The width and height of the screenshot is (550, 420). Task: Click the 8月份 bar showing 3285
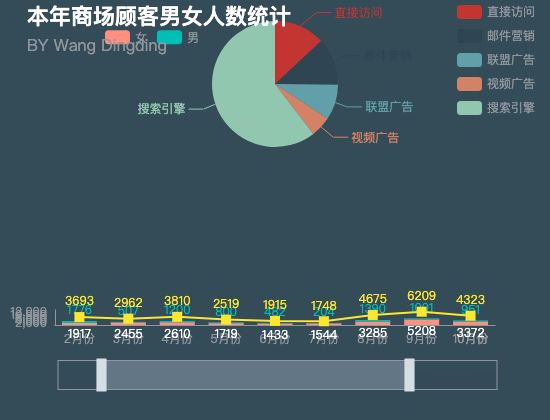[373, 323]
